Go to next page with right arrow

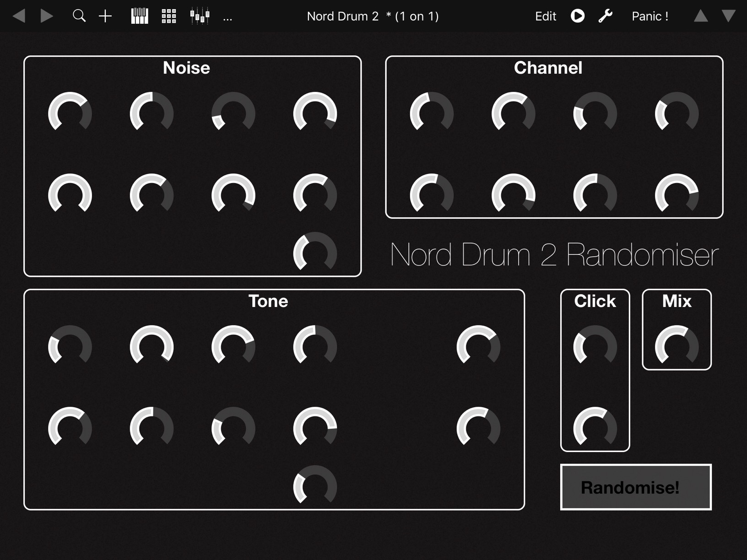(46, 16)
